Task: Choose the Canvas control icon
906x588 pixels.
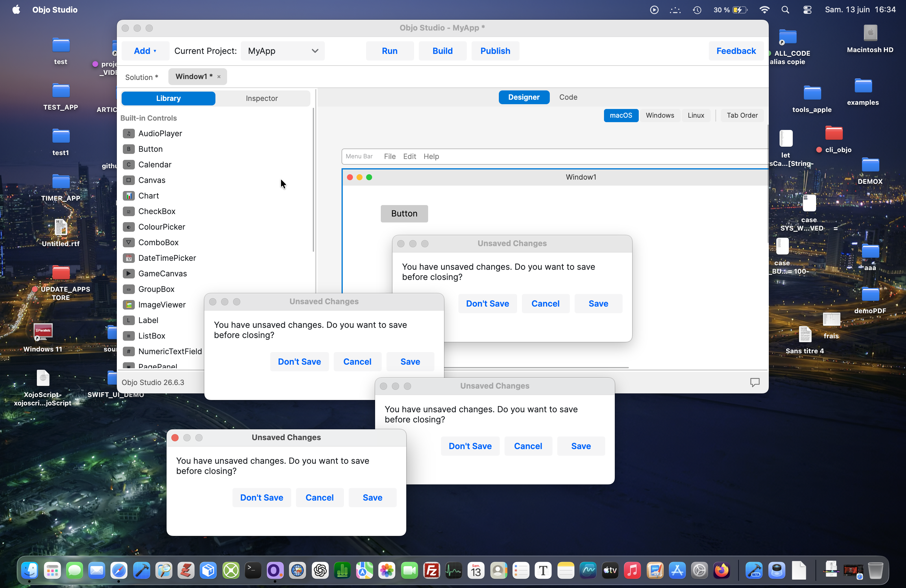Action: 129,180
